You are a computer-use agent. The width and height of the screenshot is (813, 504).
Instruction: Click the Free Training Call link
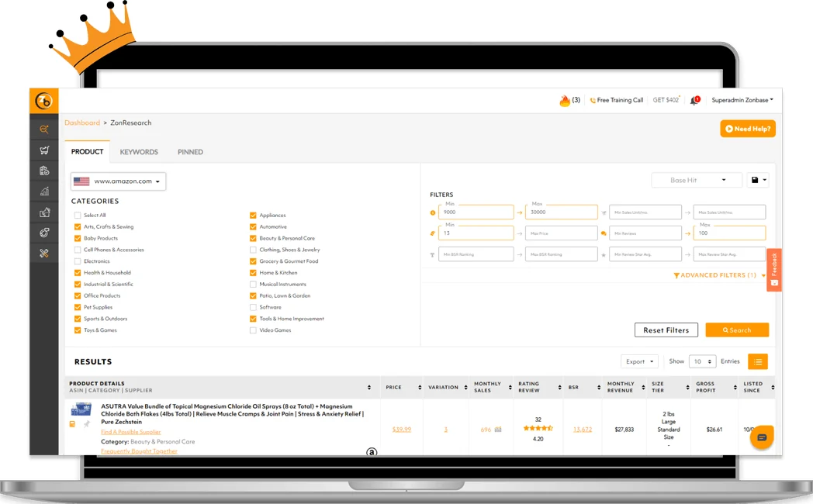(x=617, y=100)
